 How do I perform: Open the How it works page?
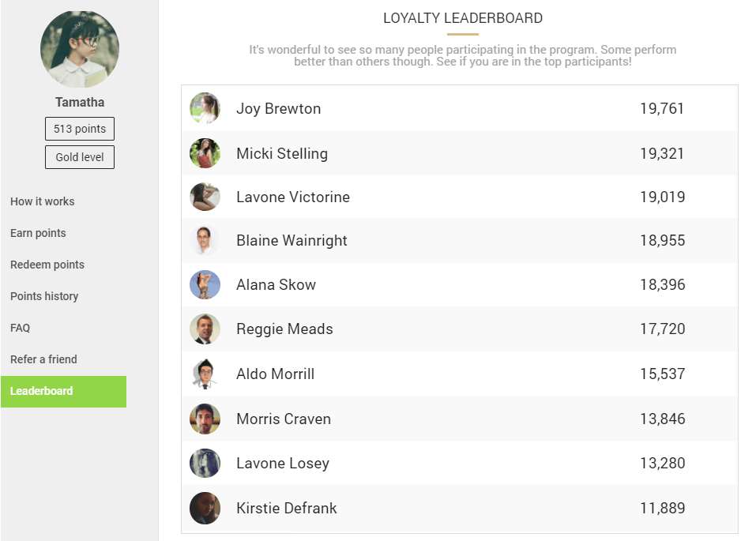coord(43,201)
